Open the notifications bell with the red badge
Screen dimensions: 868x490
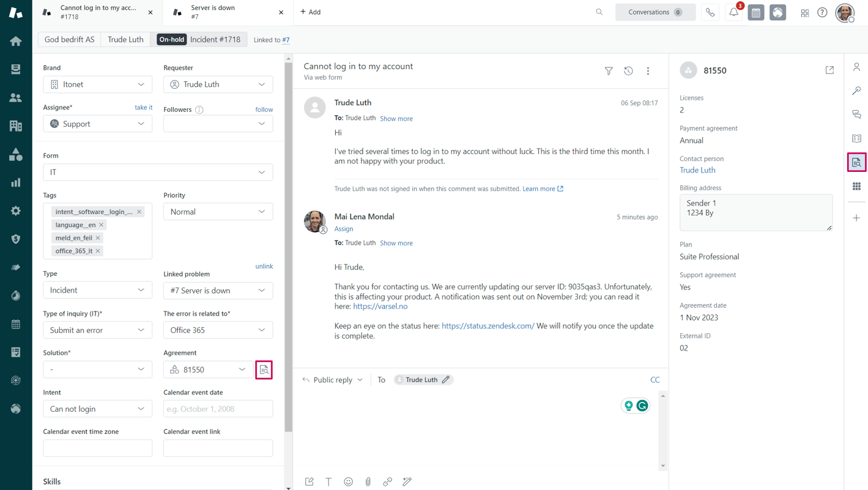click(x=733, y=12)
